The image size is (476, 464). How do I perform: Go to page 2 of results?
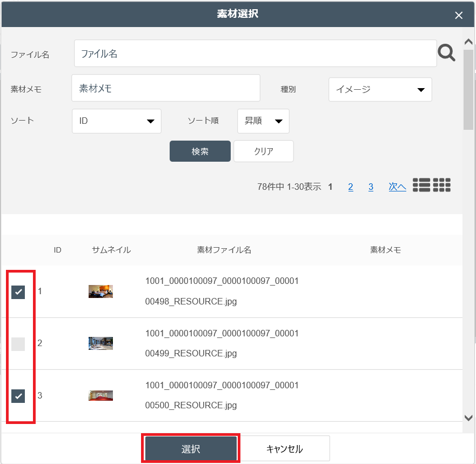tap(351, 187)
